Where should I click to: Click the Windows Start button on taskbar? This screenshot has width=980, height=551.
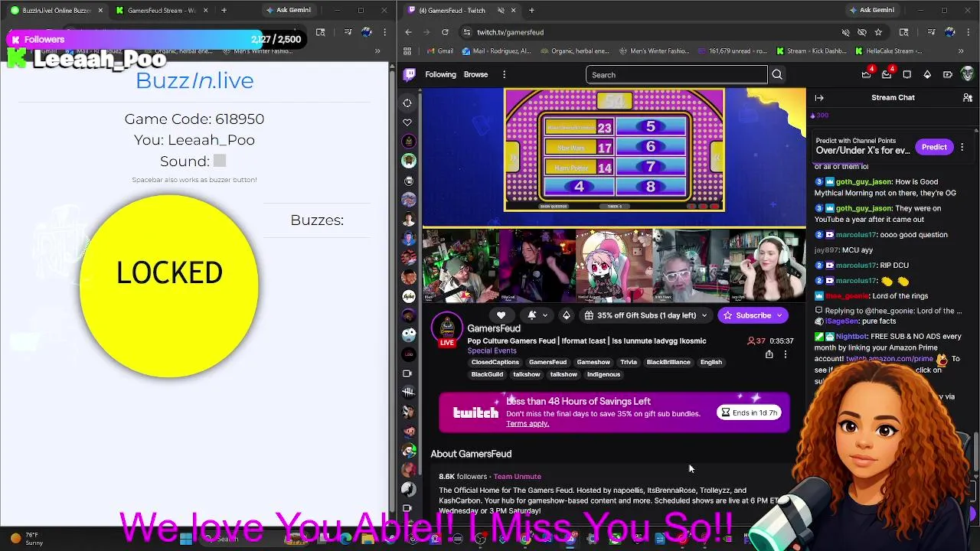click(186, 539)
